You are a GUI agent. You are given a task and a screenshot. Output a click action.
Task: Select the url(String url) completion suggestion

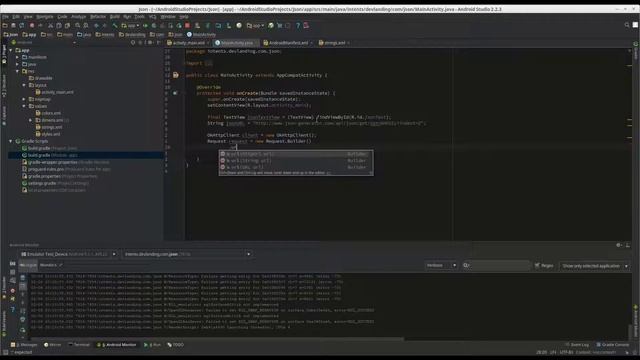[x=296, y=160]
